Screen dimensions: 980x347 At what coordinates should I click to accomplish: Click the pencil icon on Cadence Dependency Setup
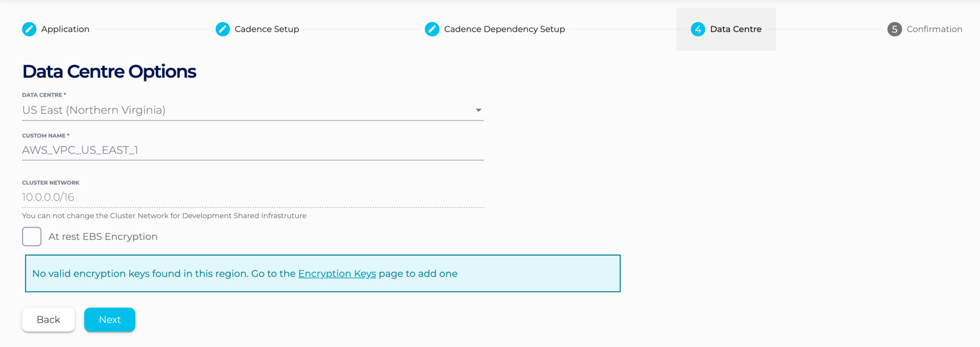pyautogui.click(x=432, y=29)
